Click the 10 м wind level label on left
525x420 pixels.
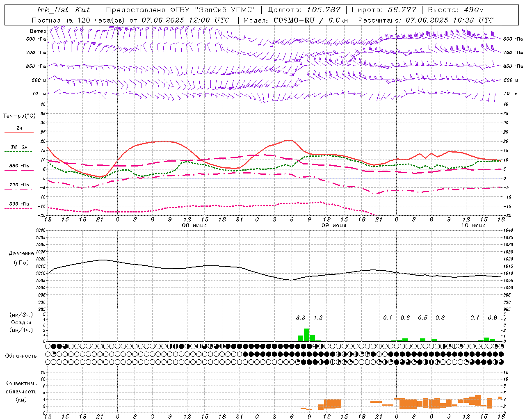point(39,94)
